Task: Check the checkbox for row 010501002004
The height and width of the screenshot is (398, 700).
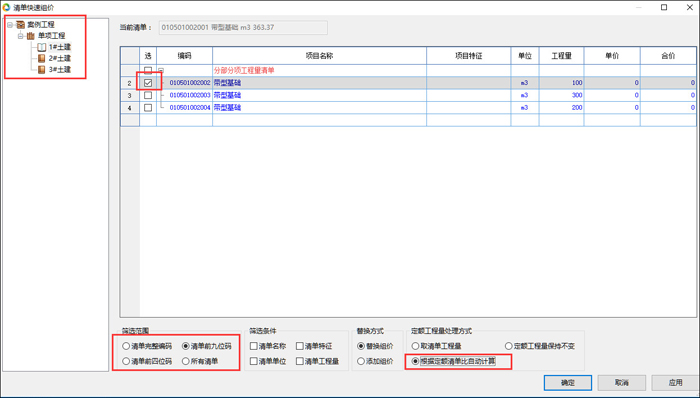Action: tap(148, 108)
